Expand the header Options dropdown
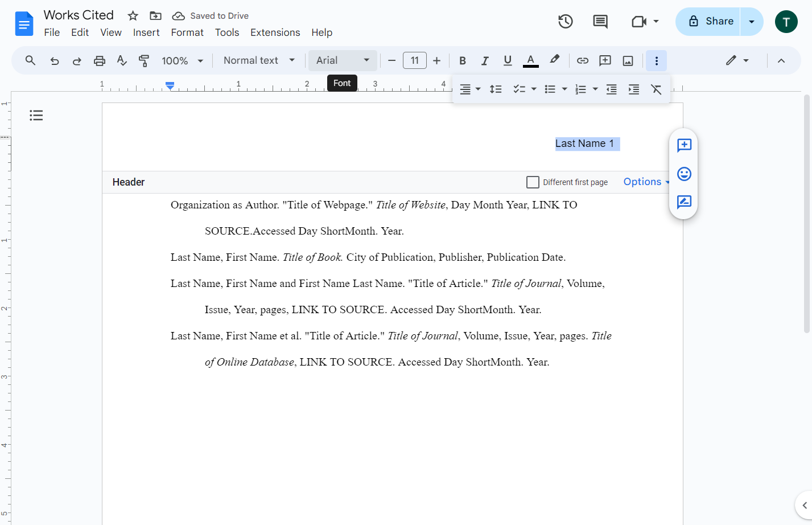Viewport: 812px width, 525px height. pos(647,182)
